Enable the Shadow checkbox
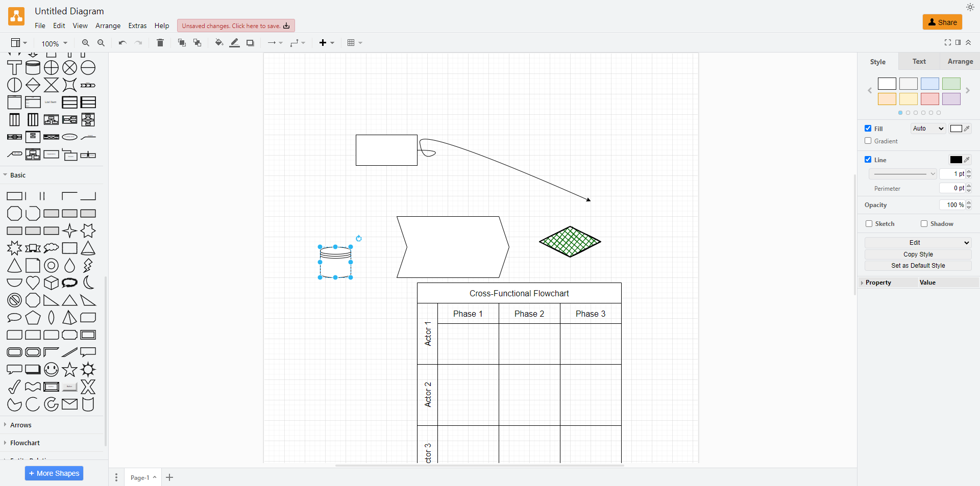Screen dimensions: 980x486 [924, 224]
